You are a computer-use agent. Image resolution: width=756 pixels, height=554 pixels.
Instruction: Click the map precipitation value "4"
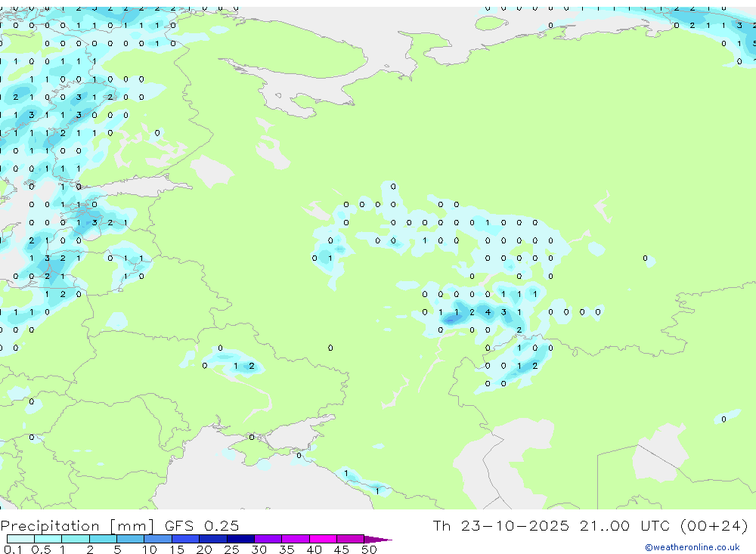pos(488,312)
